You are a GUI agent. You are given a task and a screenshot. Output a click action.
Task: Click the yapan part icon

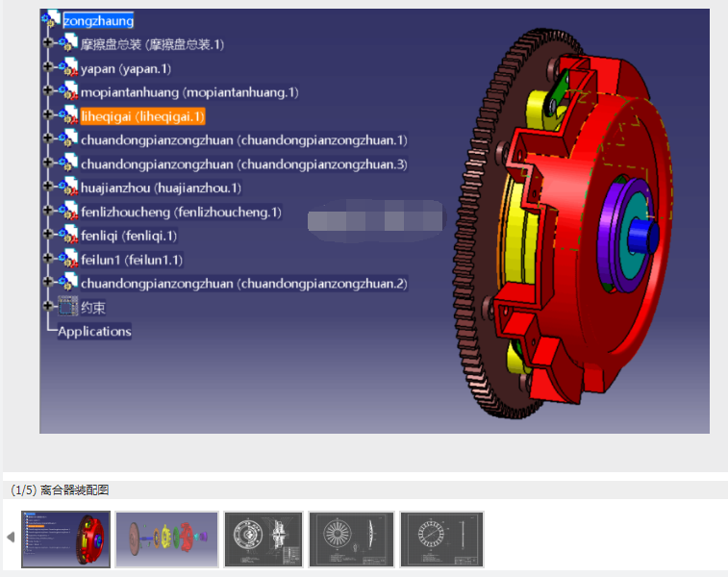[x=68, y=66]
